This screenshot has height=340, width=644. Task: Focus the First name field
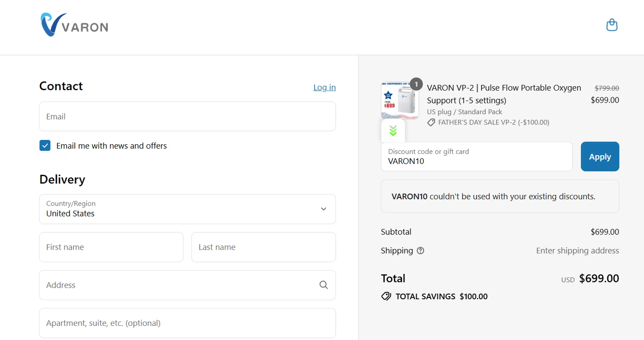[111, 247]
